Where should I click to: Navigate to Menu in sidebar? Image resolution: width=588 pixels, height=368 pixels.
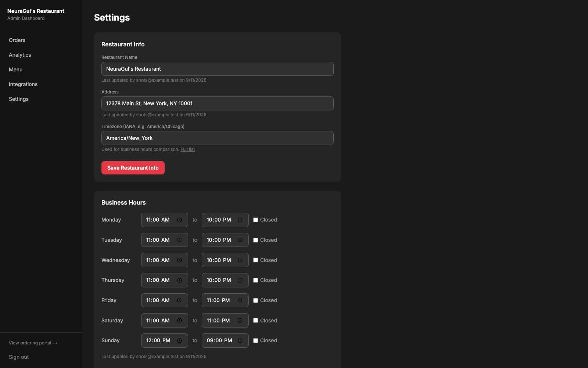click(x=15, y=70)
